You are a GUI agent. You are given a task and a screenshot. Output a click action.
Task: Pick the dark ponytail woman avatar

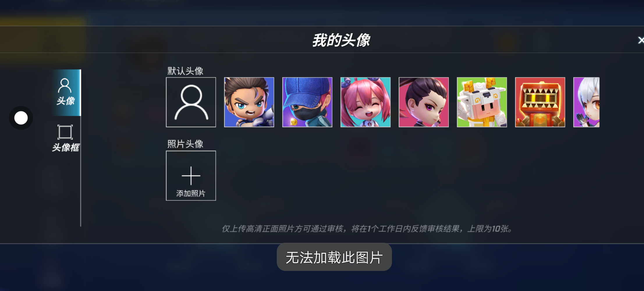coord(424,102)
